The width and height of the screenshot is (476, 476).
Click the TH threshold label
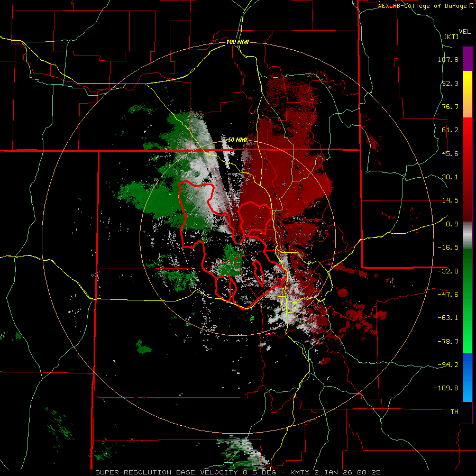(454, 411)
